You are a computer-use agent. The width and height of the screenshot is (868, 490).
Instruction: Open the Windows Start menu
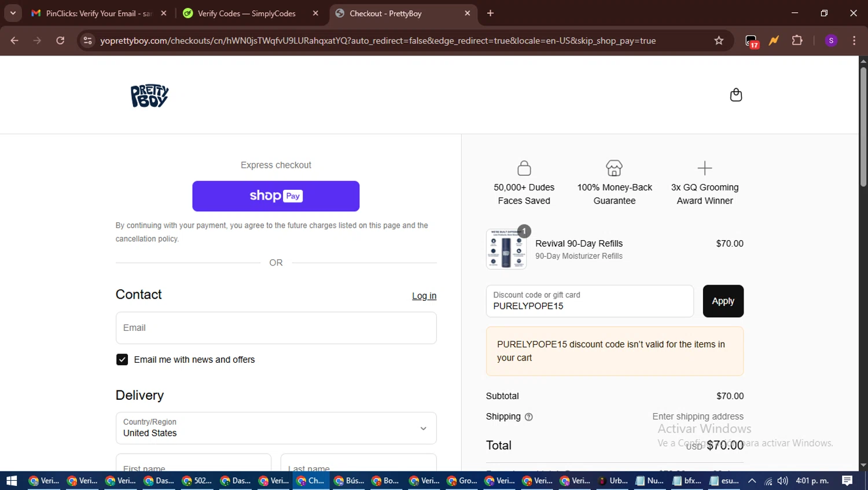(12, 481)
